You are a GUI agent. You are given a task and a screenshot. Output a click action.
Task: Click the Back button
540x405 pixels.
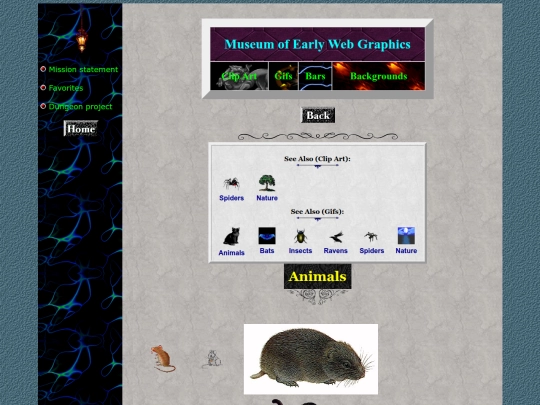(x=318, y=115)
